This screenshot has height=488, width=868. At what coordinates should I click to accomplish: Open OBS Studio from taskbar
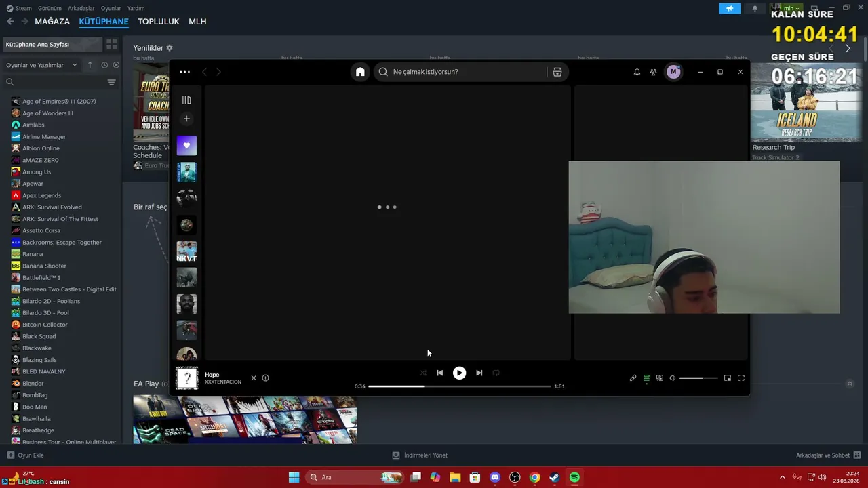[x=515, y=477]
